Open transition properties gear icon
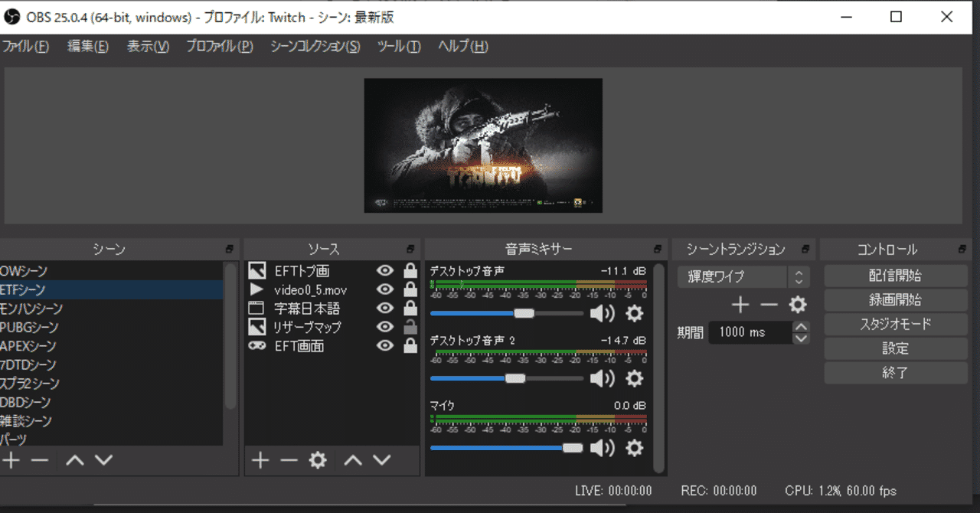 798,306
